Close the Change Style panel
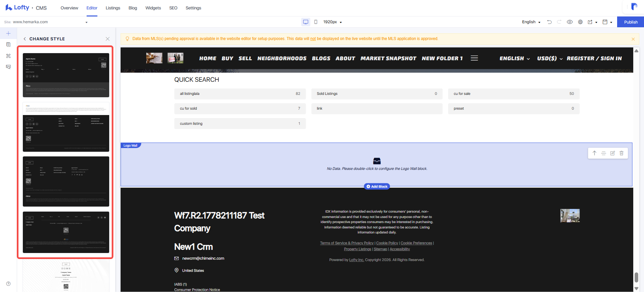This screenshot has height=292, width=644. click(x=108, y=39)
